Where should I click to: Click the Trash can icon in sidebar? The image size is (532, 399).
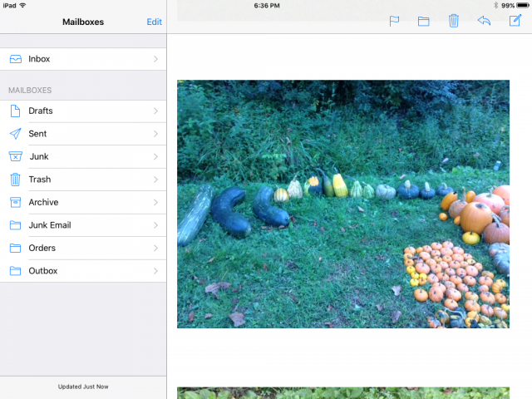[x=15, y=180]
